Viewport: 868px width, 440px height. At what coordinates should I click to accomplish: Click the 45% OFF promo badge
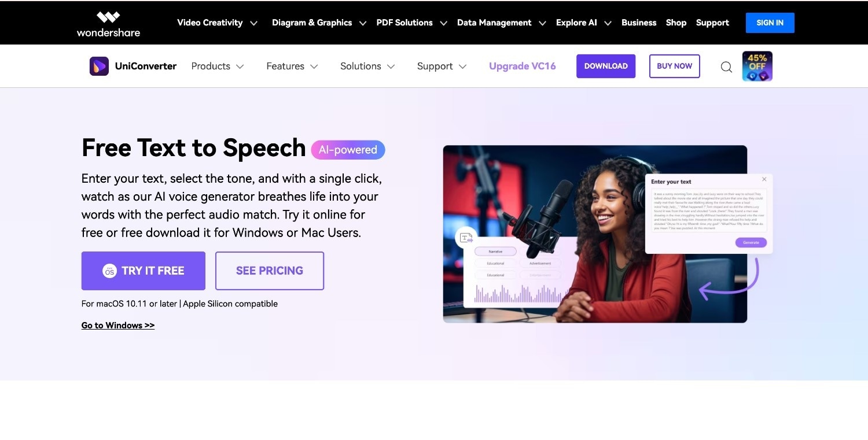click(x=757, y=66)
